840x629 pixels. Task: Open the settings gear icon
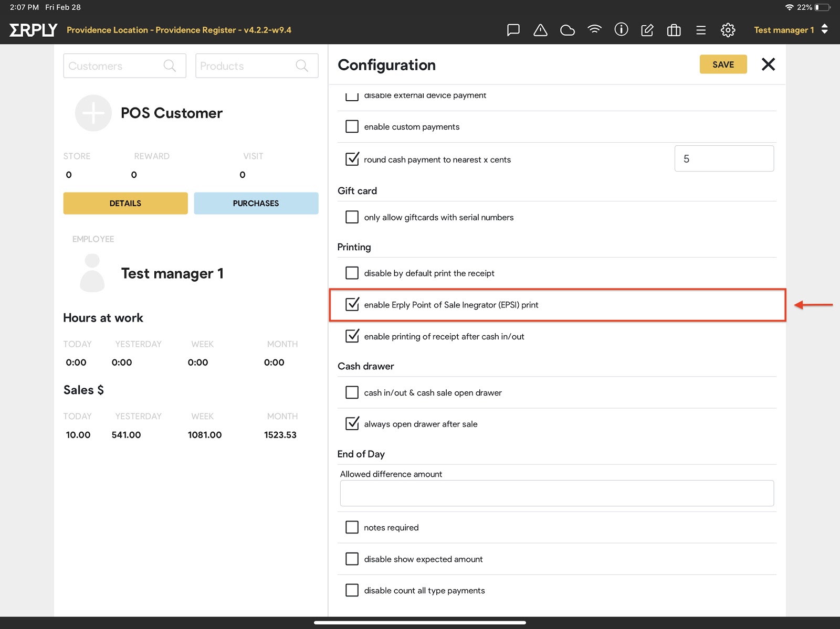(x=728, y=30)
